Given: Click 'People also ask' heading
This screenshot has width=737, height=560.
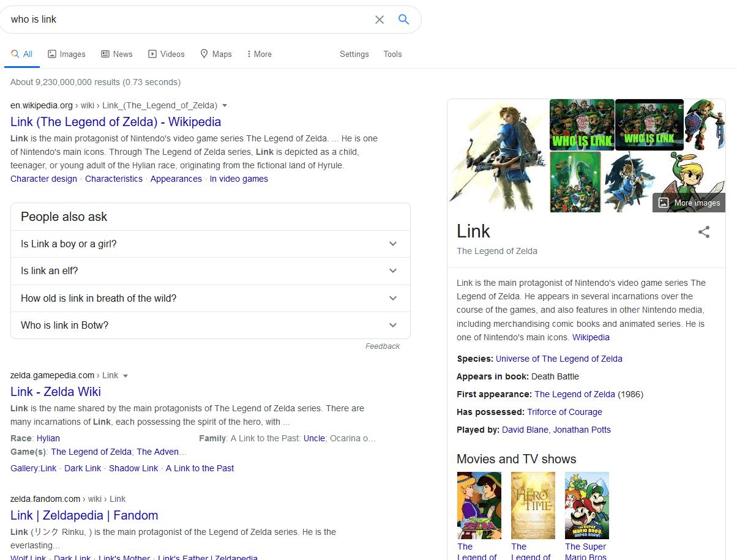Looking at the screenshot, I should tap(64, 217).
